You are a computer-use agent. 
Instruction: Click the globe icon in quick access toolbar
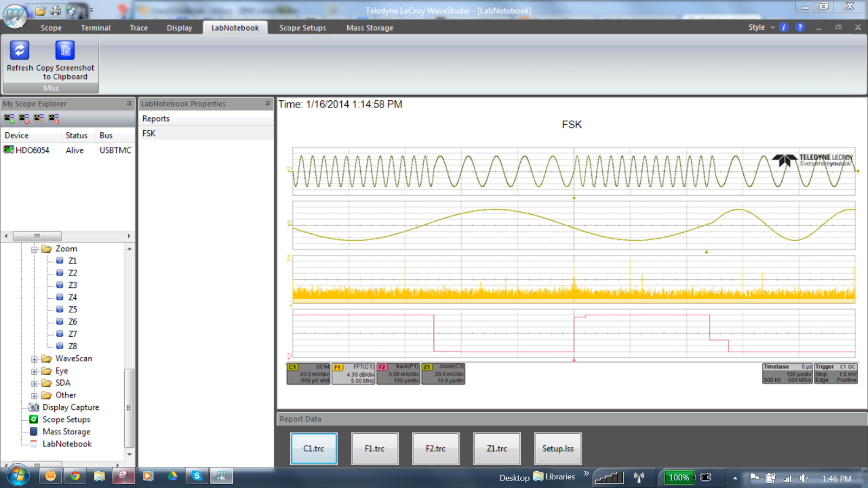(x=72, y=10)
